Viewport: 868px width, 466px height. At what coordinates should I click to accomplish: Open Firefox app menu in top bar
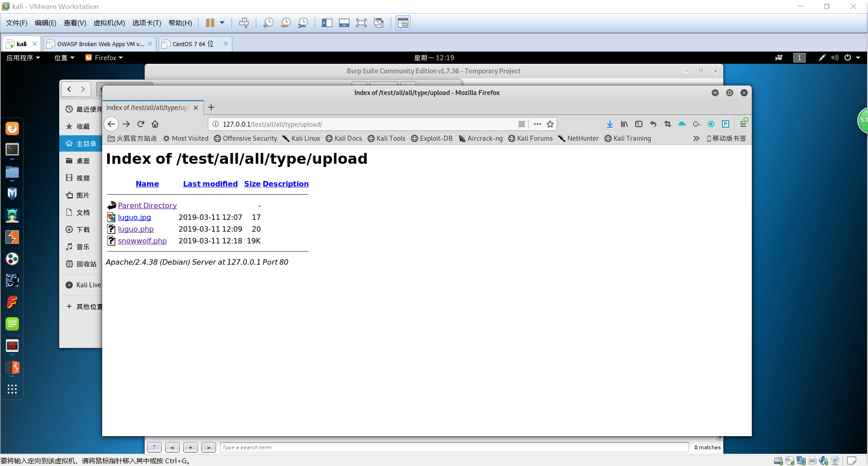(104, 57)
